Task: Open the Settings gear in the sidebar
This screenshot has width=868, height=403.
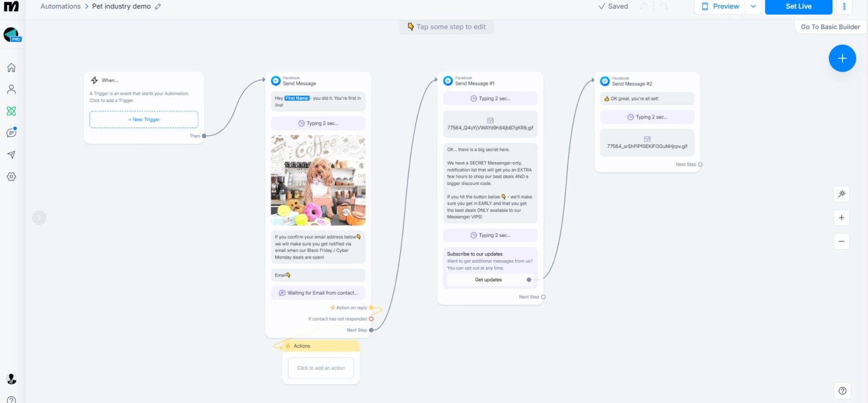Action: (11, 176)
